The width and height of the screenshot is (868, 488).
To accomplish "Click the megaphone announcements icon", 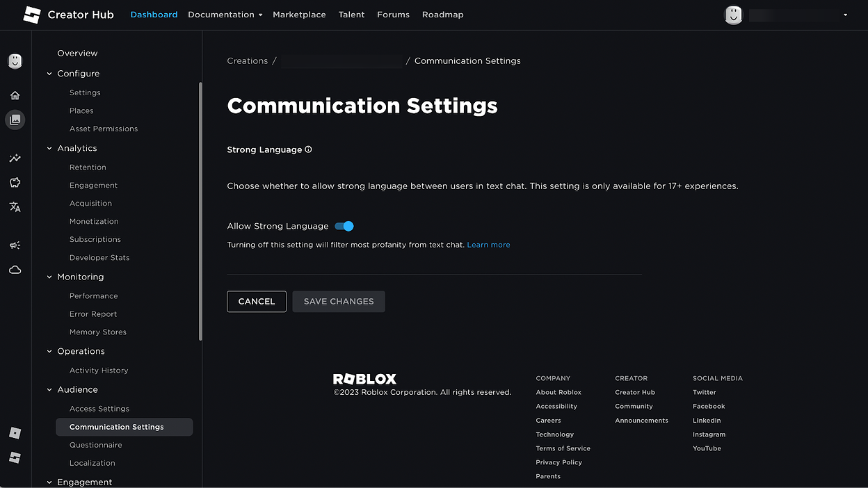I will click(15, 245).
